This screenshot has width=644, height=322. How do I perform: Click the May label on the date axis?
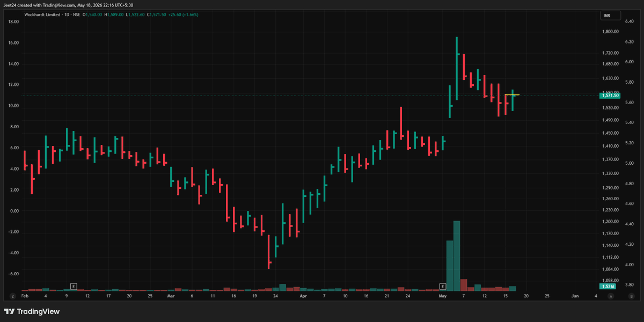coord(443,296)
